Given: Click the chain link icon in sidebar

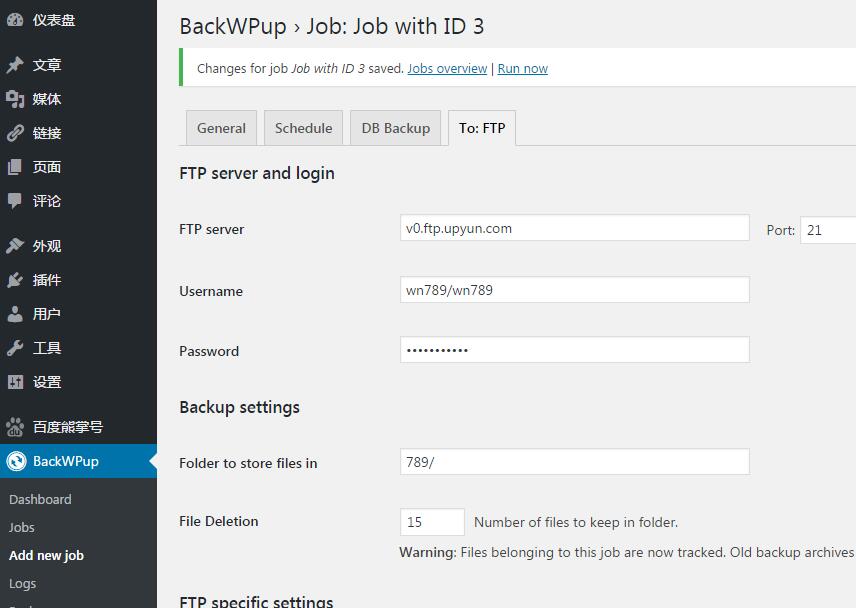Looking at the screenshot, I should pyautogui.click(x=15, y=133).
